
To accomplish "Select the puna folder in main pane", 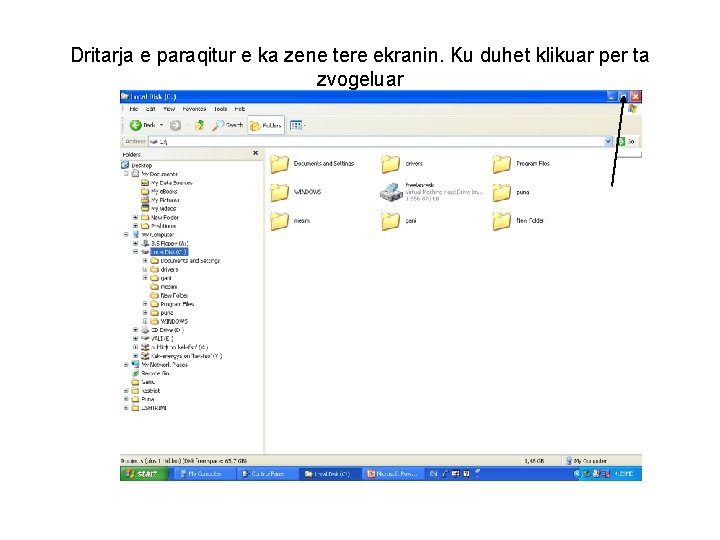I will tap(511, 193).
